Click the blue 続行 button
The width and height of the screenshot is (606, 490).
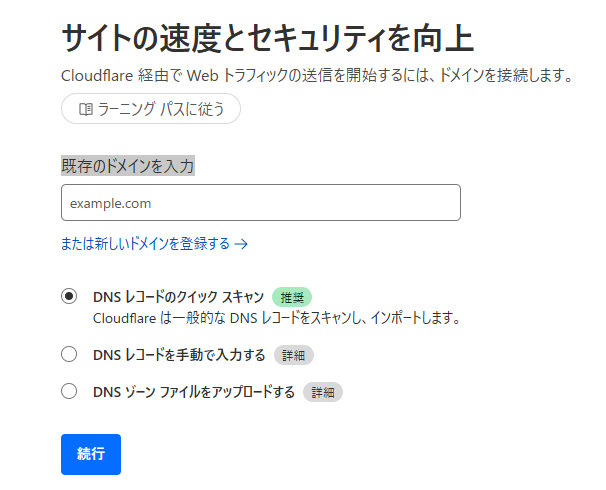[91, 454]
